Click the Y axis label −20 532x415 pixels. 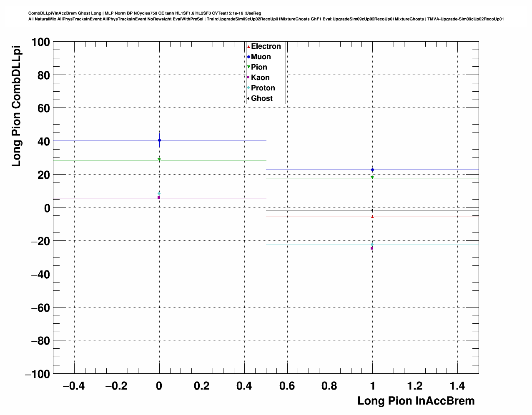click(x=41, y=241)
